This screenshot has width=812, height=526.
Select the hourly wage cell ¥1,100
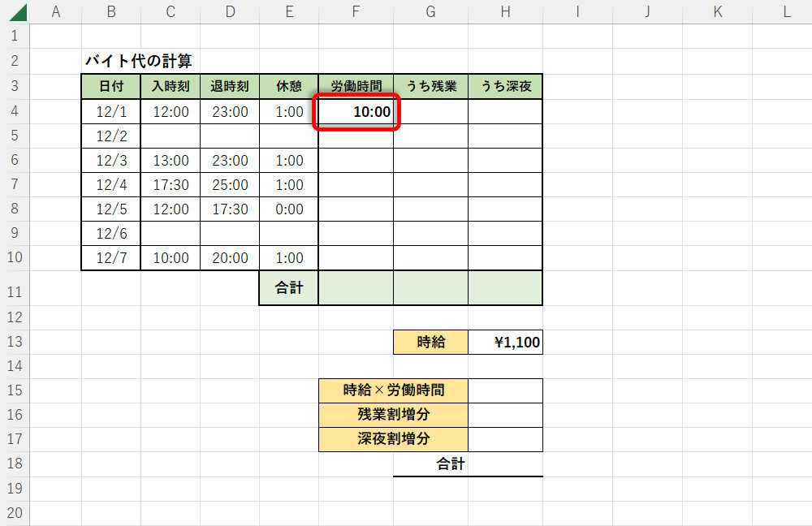(505, 343)
